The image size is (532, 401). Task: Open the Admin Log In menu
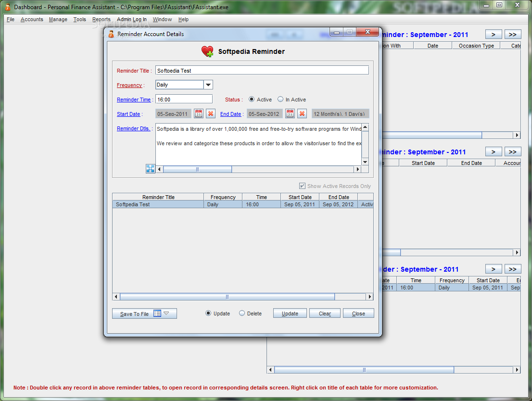132,19
